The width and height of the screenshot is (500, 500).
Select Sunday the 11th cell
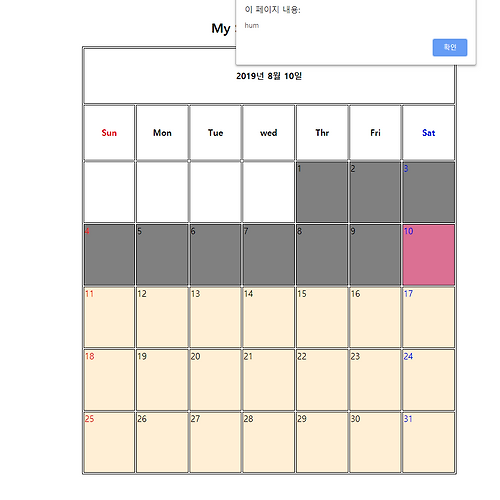click(109, 317)
